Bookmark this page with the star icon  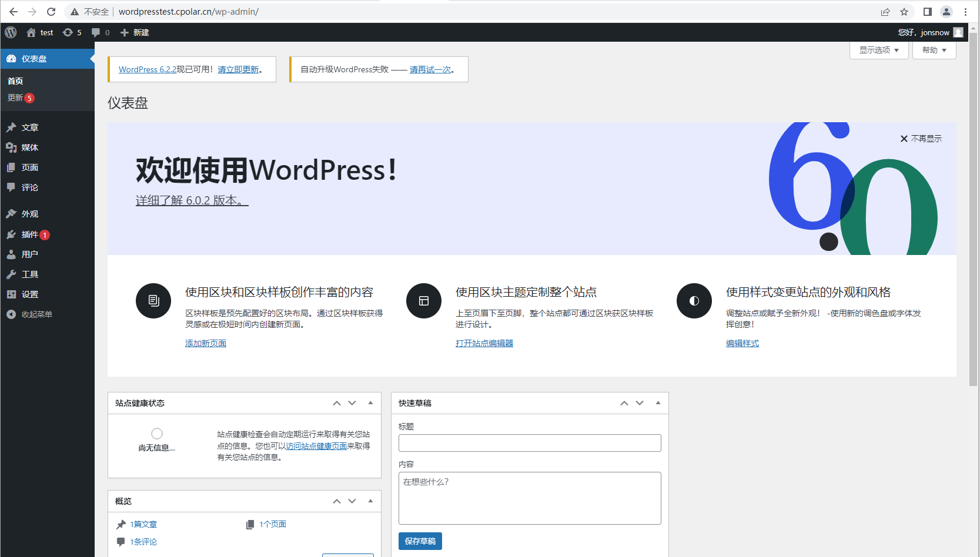coord(904,11)
